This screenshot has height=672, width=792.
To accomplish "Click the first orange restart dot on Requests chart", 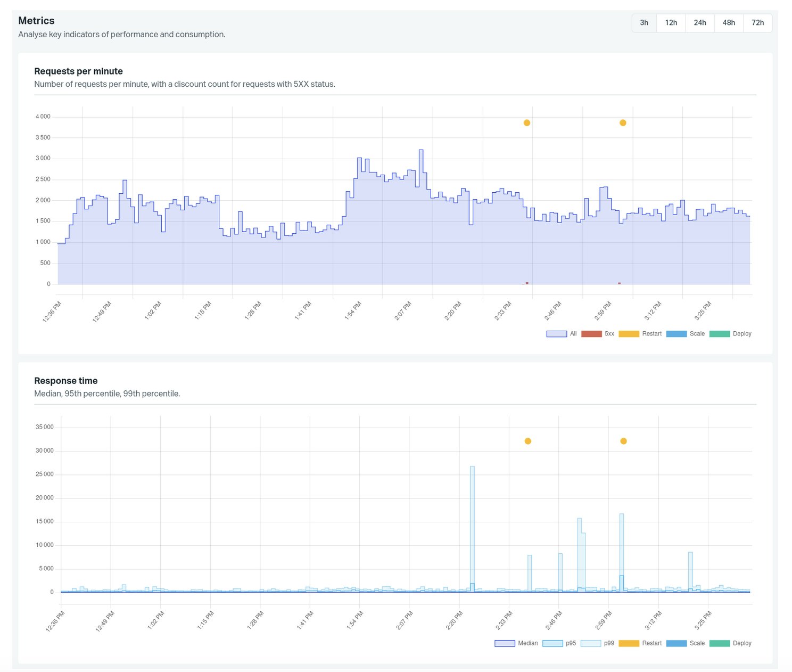I will (525, 123).
